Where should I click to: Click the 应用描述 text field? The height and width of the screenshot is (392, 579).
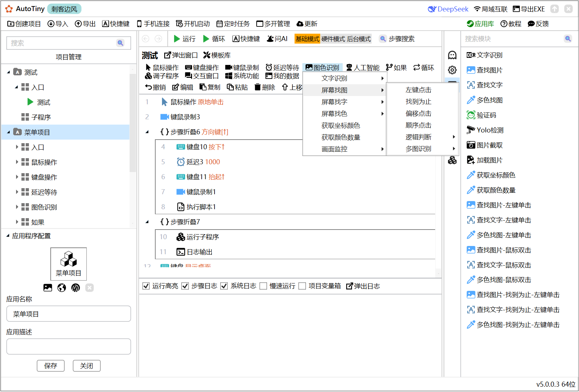pyautogui.click(x=69, y=346)
